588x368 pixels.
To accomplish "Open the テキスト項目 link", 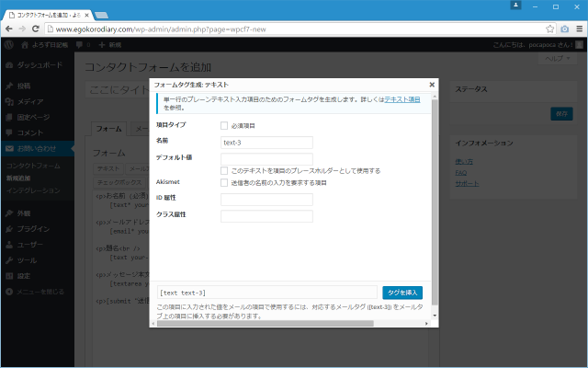I will click(x=402, y=98).
